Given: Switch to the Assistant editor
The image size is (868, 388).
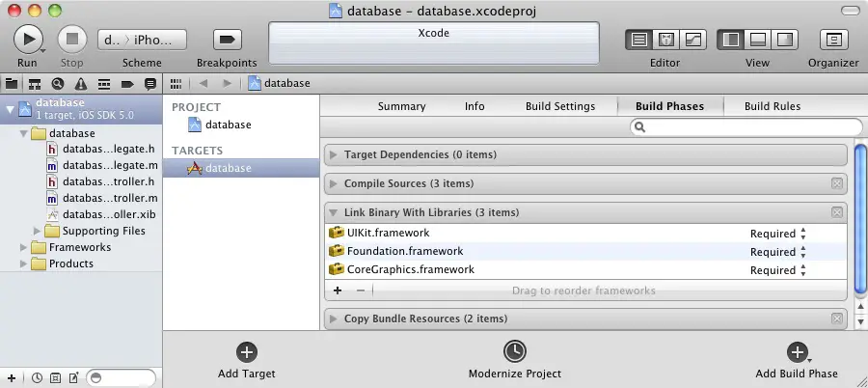Looking at the screenshot, I should pyautogui.click(x=666, y=40).
